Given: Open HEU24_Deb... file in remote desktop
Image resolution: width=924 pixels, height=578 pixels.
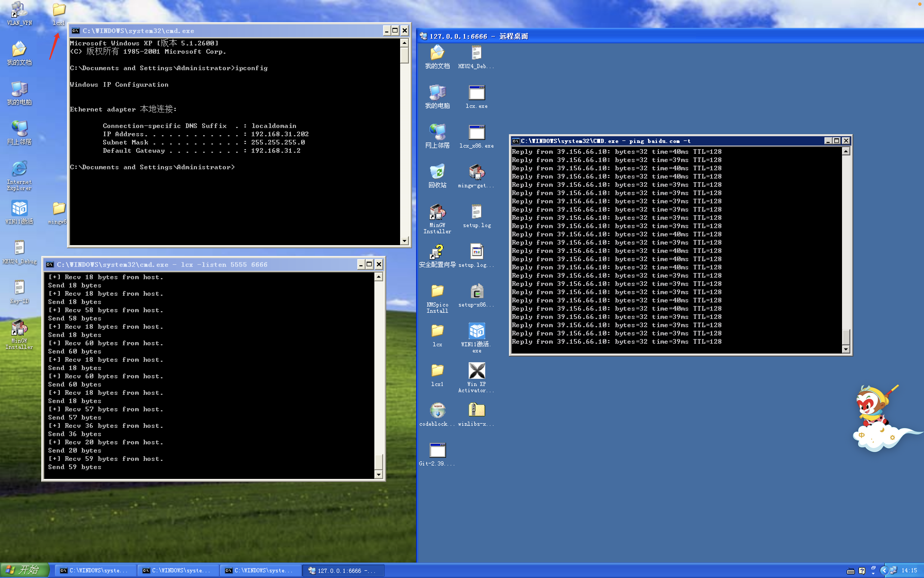Looking at the screenshot, I should [x=476, y=57].
